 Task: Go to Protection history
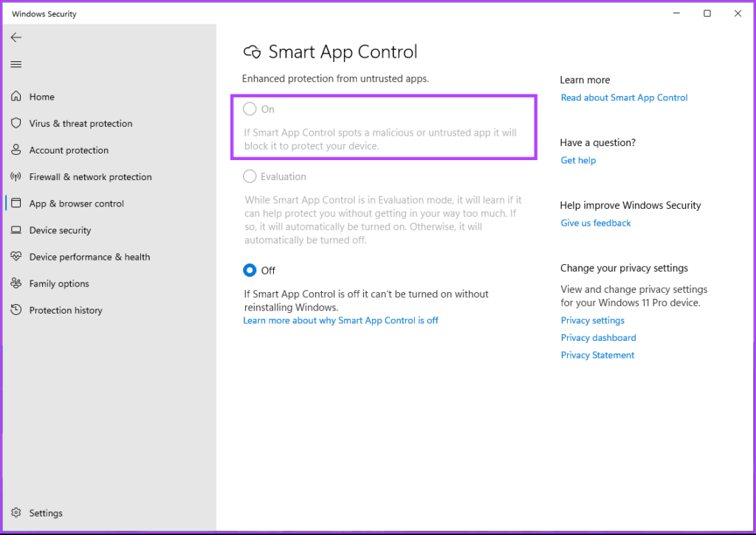[x=66, y=311]
